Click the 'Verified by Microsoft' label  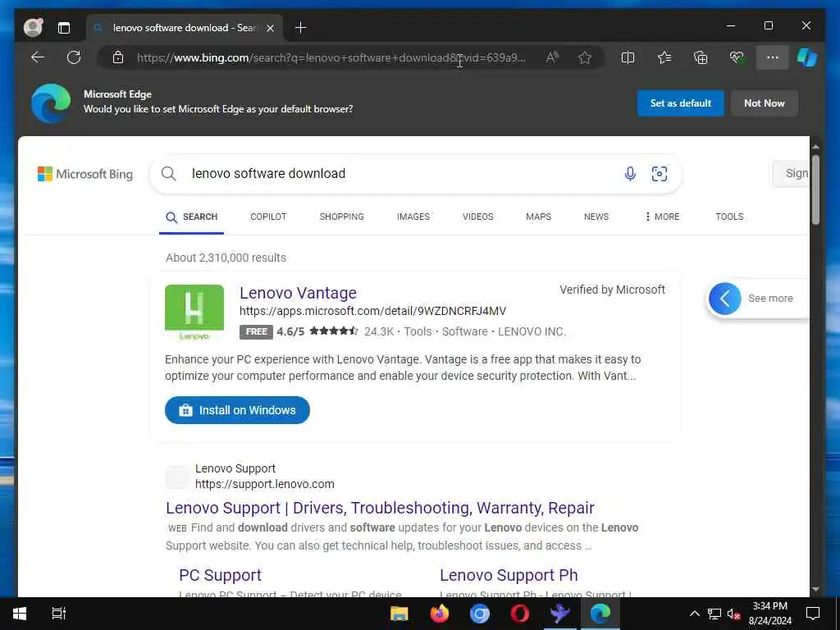point(612,290)
